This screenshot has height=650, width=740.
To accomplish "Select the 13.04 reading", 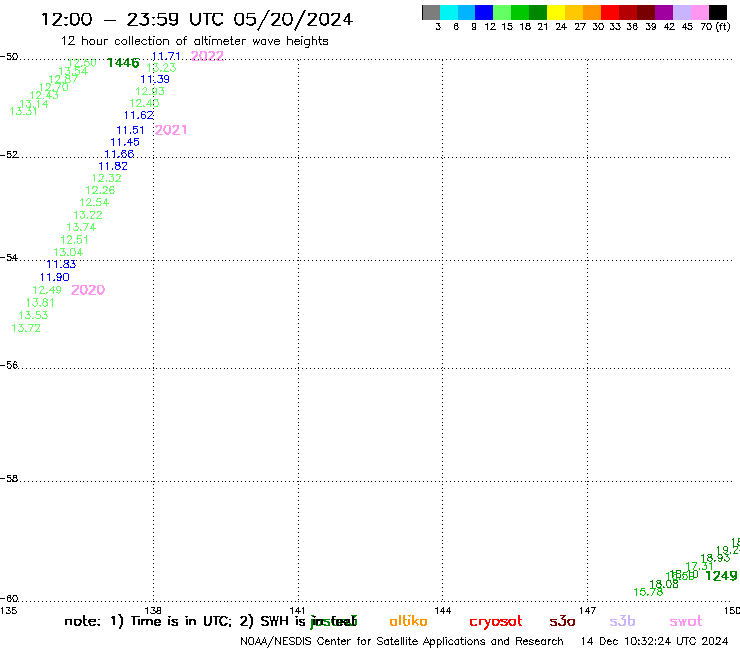I will pyautogui.click(x=68, y=253).
